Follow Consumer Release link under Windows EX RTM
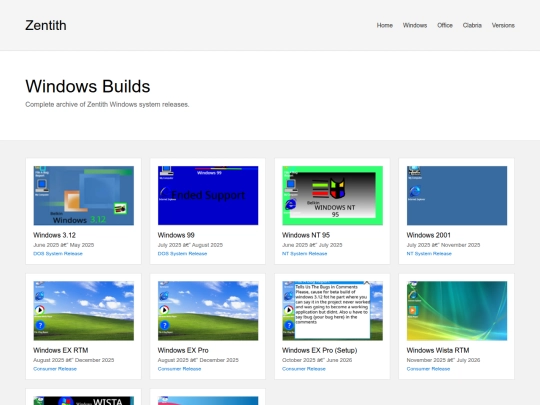540x405 pixels. click(55, 369)
